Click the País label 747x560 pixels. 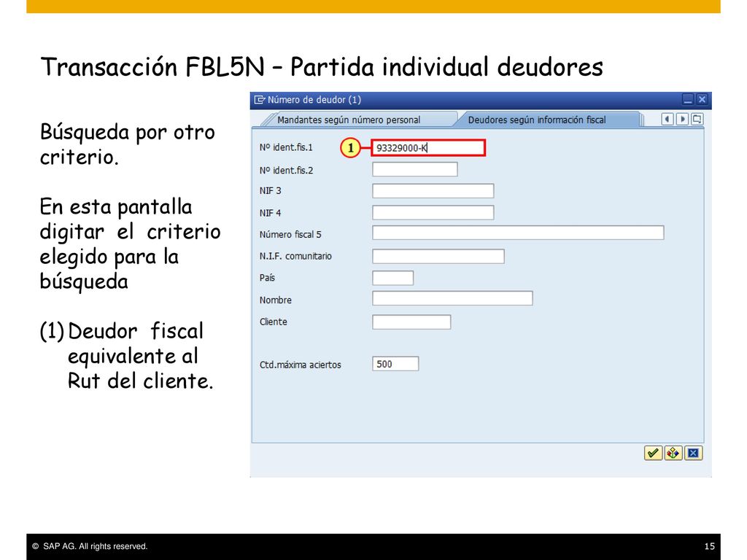[267, 278]
